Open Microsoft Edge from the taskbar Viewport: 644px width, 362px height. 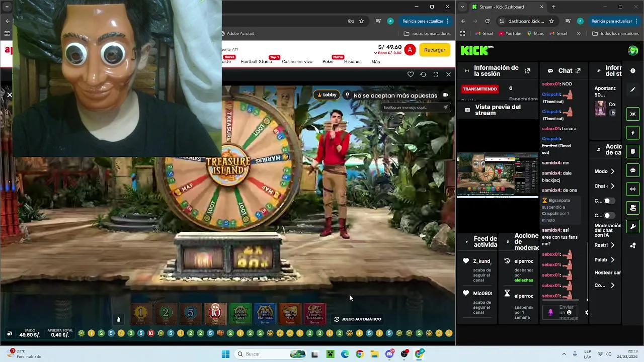coord(345,354)
